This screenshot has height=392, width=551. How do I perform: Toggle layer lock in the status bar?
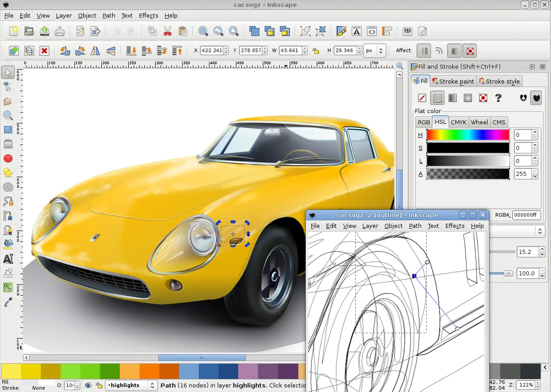[99, 386]
